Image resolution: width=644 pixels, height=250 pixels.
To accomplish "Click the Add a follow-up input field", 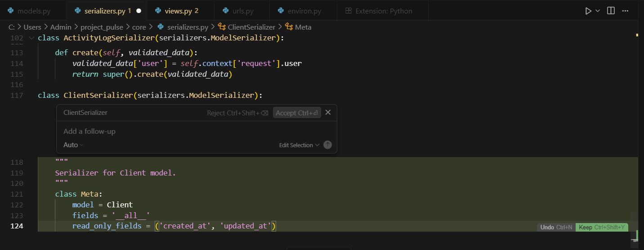I will tap(197, 131).
